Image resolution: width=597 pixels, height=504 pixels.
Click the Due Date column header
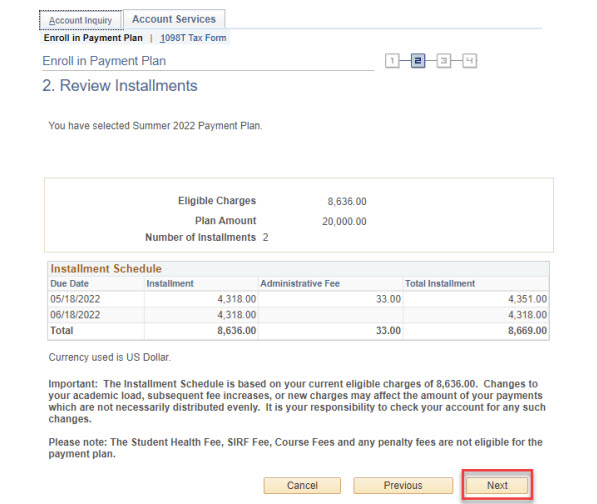tap(69, 284)
